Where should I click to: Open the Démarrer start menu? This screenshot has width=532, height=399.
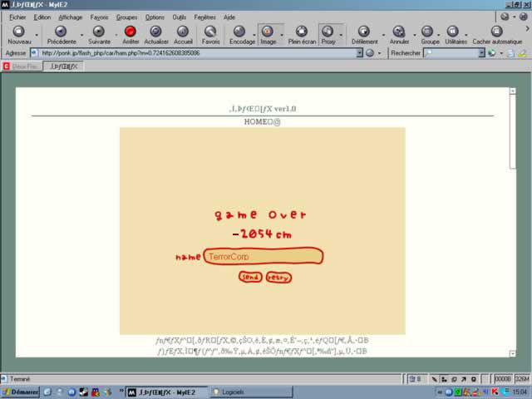click(x=21, y=392)
